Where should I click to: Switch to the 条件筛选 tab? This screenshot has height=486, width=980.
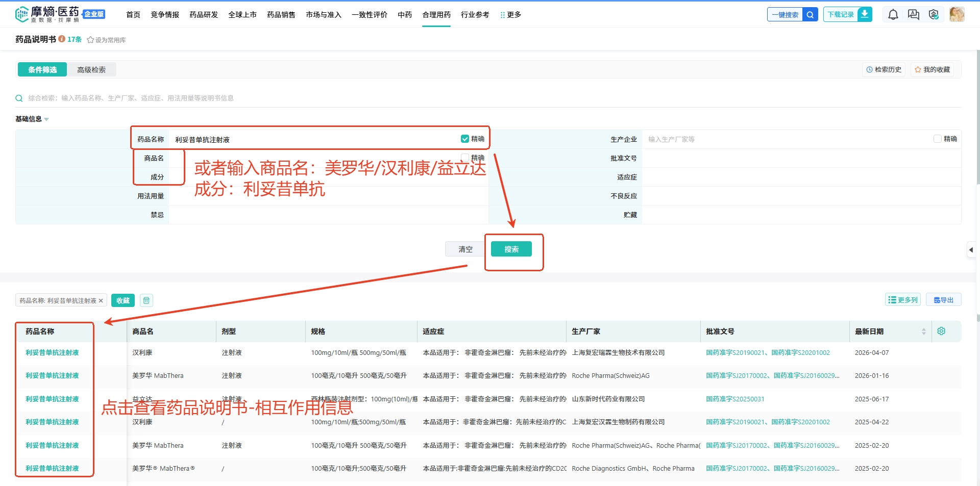42,69
